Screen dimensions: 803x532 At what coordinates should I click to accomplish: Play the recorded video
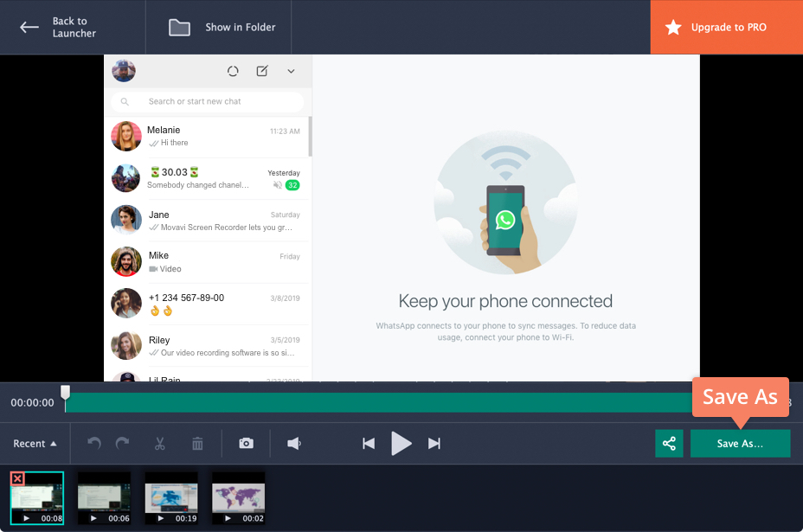[x=401, y=443]
